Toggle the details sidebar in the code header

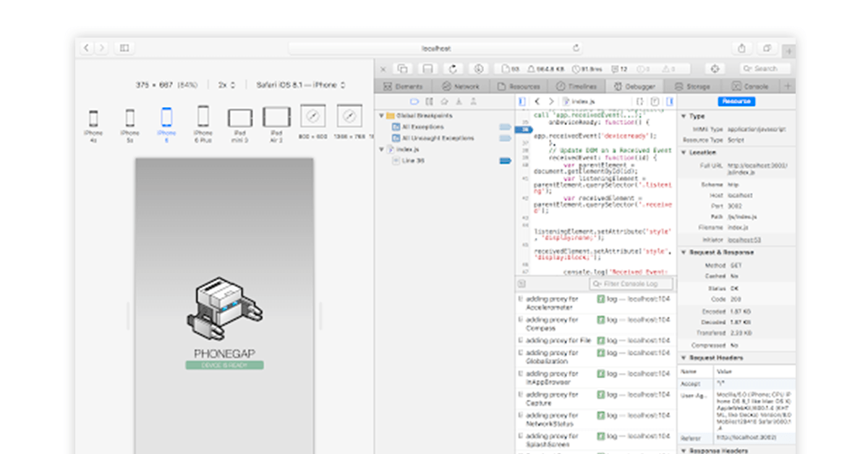coord(670,102)
